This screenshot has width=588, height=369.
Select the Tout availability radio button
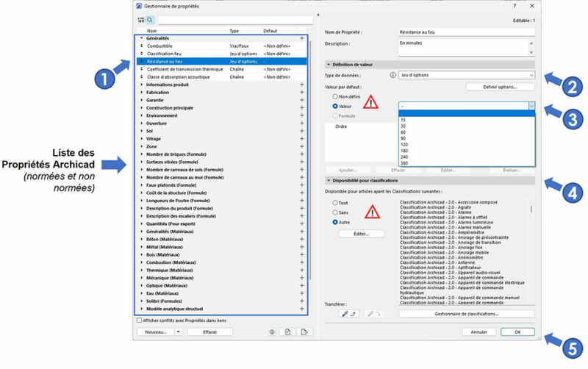click(335, 203)
